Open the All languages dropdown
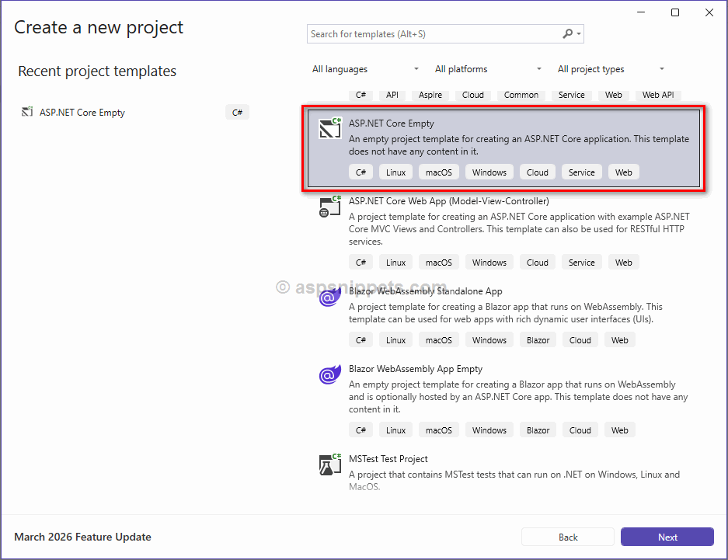 (364, 69)
